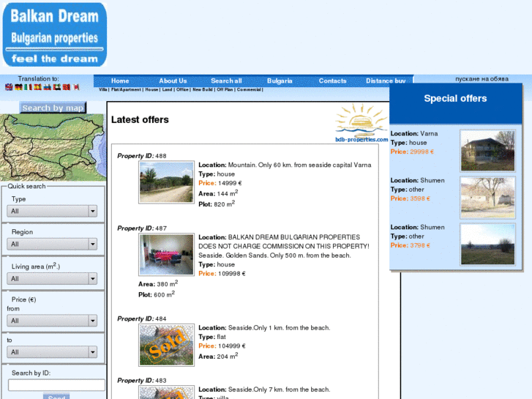Click 'Property ID: 484' text
The width and height of the screenshot is (532, 399).
pyautogui.click(x=142, y=318)
